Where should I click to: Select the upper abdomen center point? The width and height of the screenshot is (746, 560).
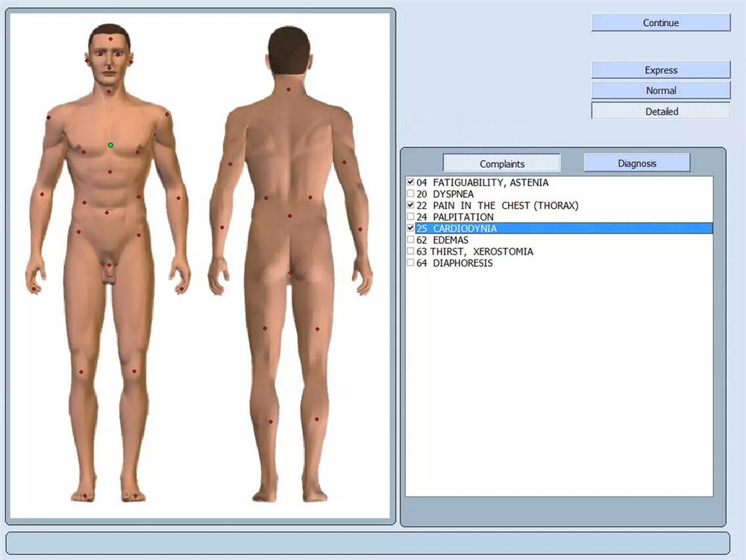[110, 172]
